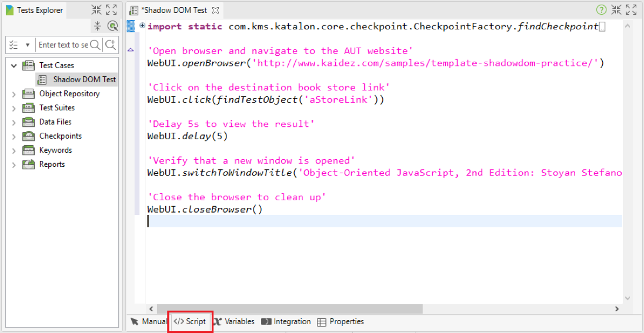Click the Test Cases folder icon
This screenshot has height=333, width=644.
[28, 65]
